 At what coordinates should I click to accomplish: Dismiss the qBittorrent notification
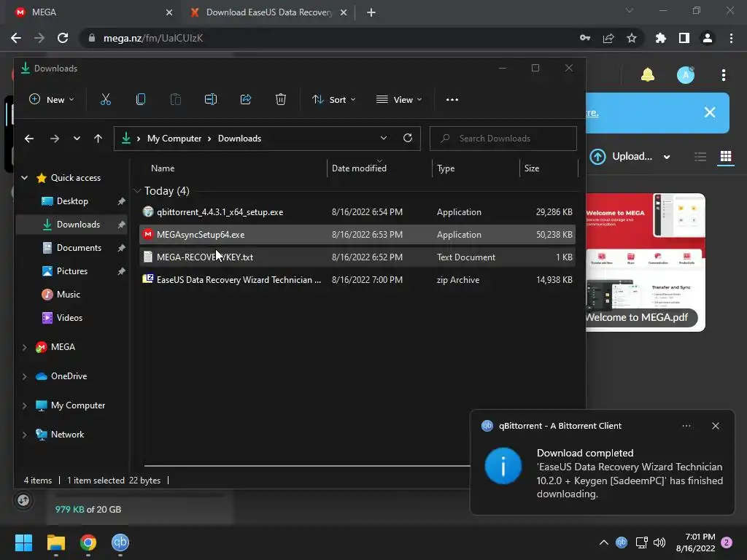click(716, 426)
